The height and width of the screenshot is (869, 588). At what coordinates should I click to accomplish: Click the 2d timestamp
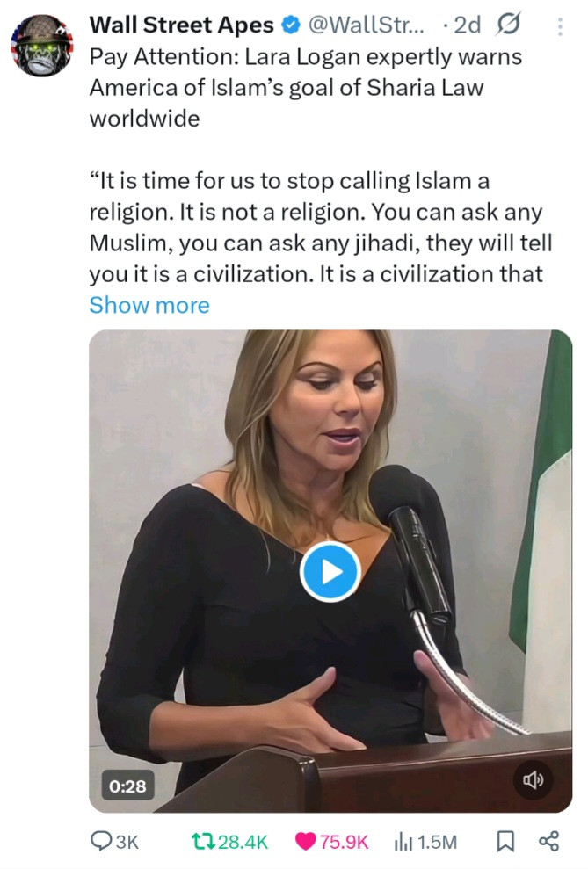pos(468,25)
